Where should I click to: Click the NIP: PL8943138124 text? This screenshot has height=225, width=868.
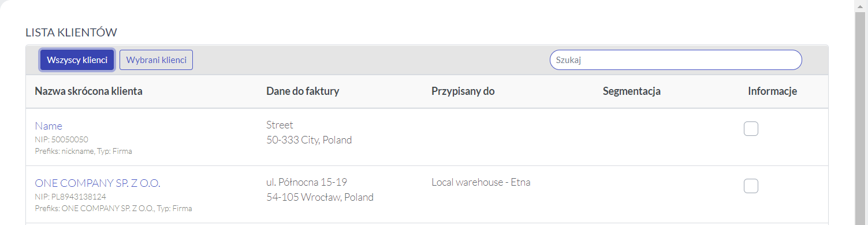click(x=70, y=197)
